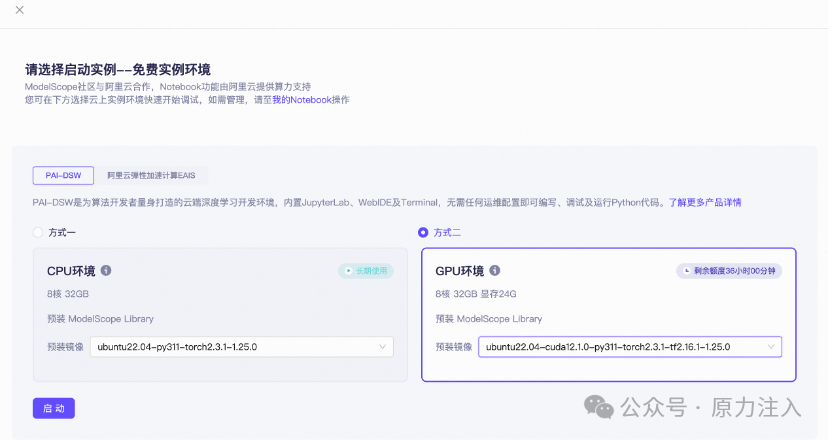Switch to the PAI-DSW tab
This screenshot has height=440, width=828.
click(63, 175)
